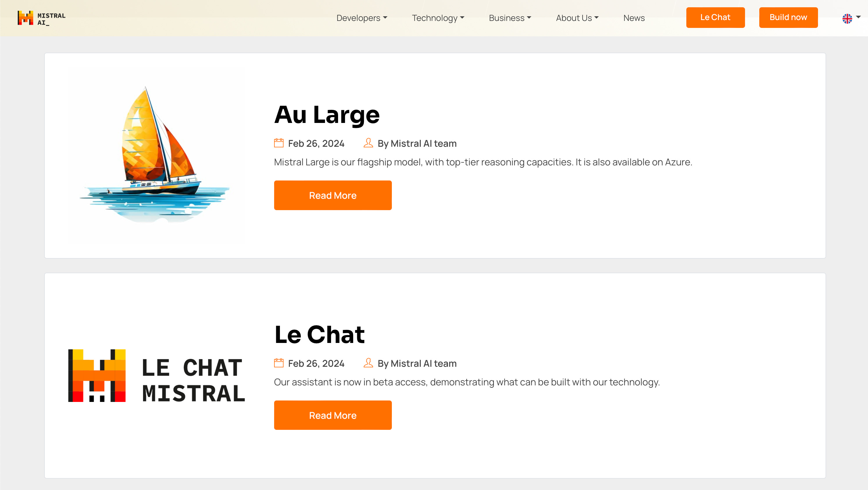Click Read More for Au Large post

(x=333, y=195)
